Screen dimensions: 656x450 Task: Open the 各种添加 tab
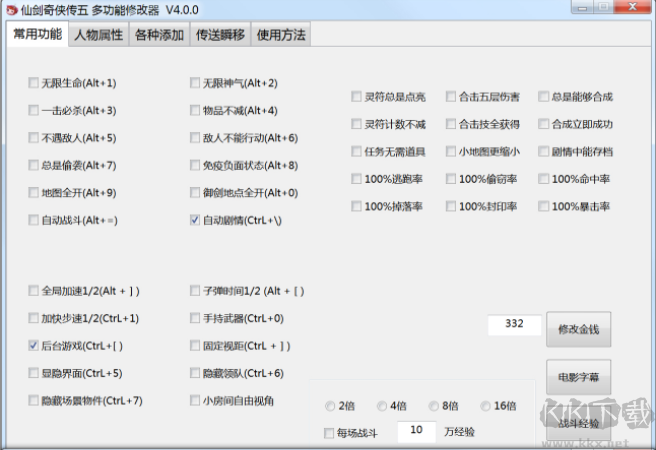(x=159, y=34)
